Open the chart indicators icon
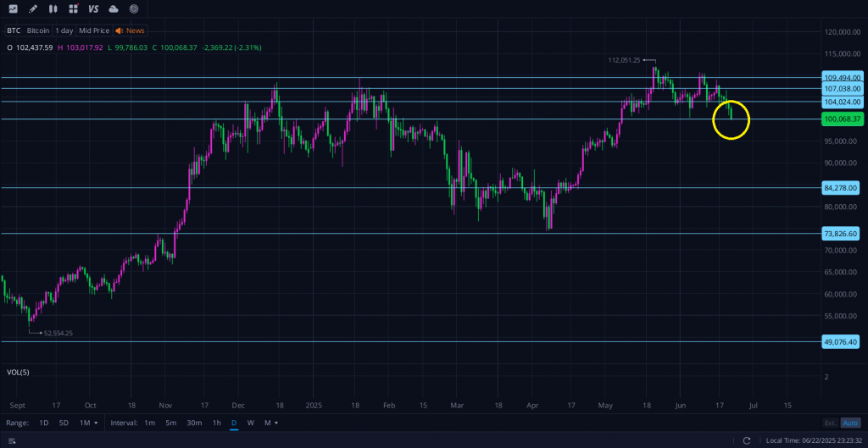Image resolution: width=868 pixels, height=448 pixels. coord(13,8)
